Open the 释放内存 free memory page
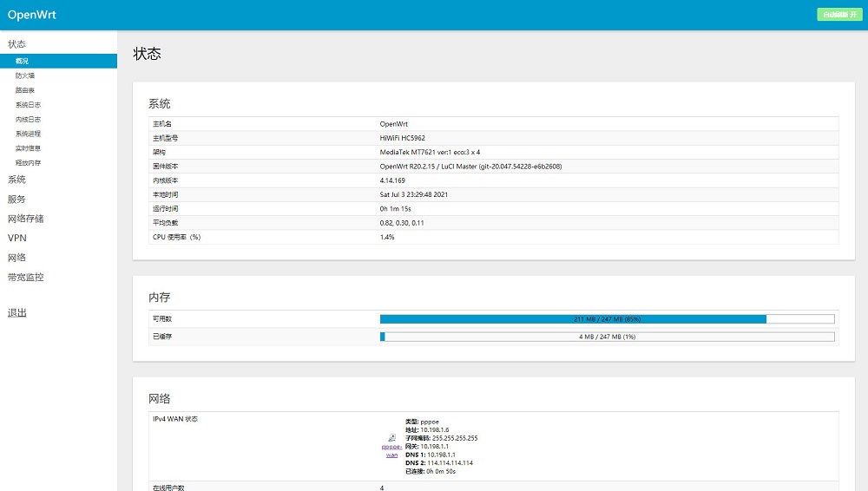868x491 pixels. pos(28,163)
